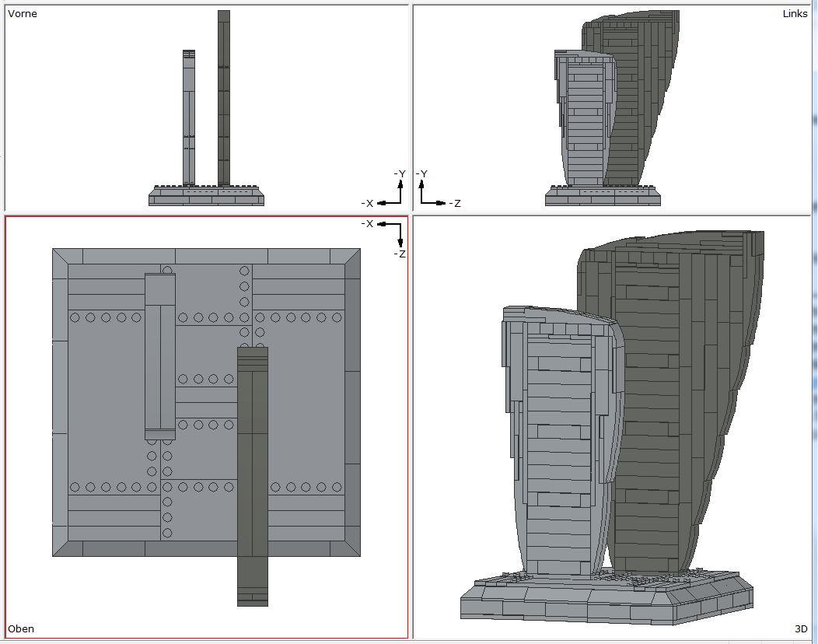
Task: Select the tall dark tower in Vorne view
Action: pyautogui.click(x=224, y=98)
